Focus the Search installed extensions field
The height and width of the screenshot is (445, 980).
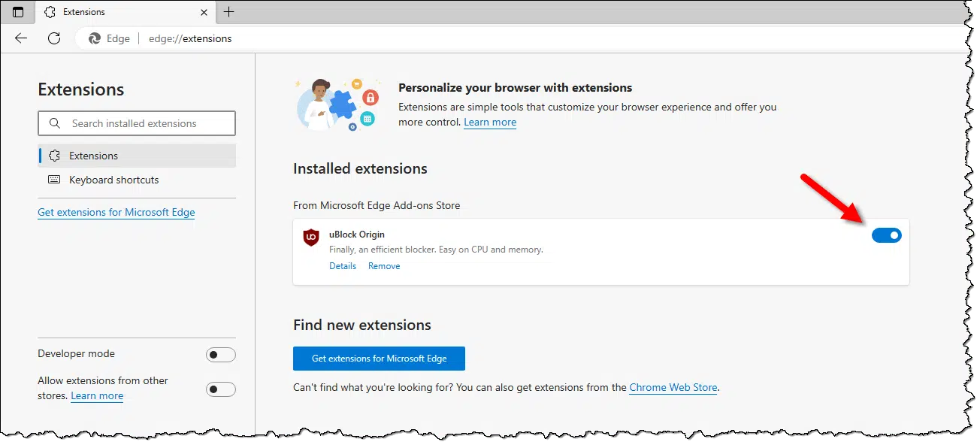(147, 123)
